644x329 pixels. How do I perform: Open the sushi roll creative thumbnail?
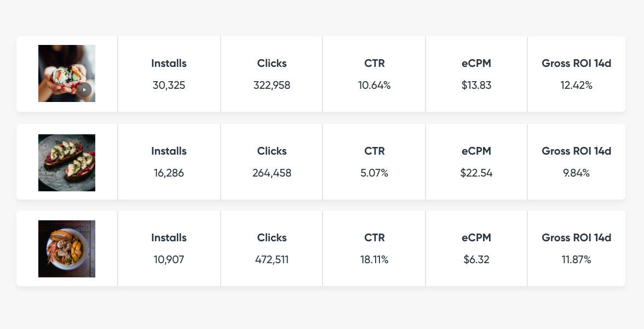click(x=67, y=73)
